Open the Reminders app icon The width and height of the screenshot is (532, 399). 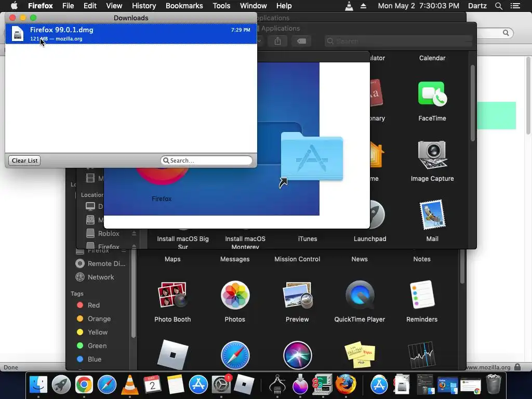tap(422, 295)
